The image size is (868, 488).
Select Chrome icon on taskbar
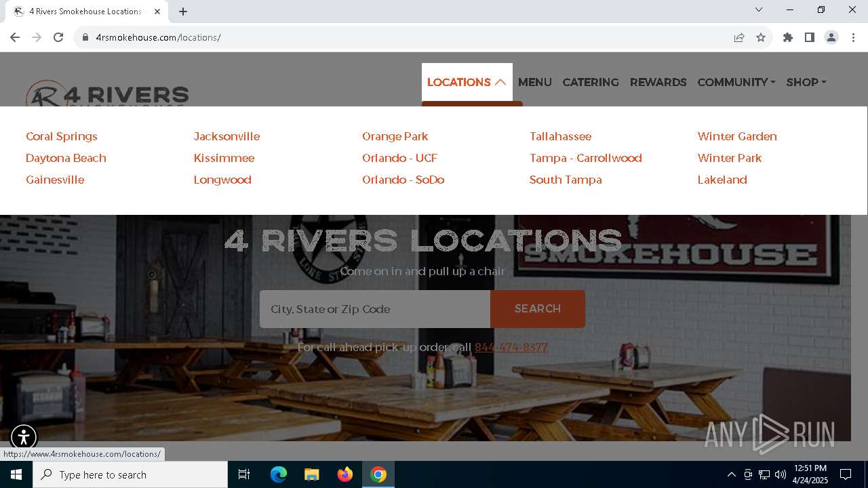point(378,474)
